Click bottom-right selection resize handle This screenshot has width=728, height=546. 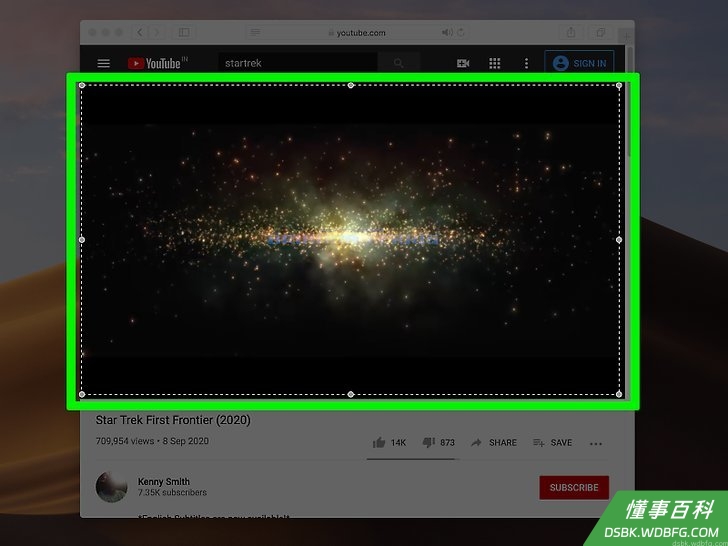pos(619,394)
